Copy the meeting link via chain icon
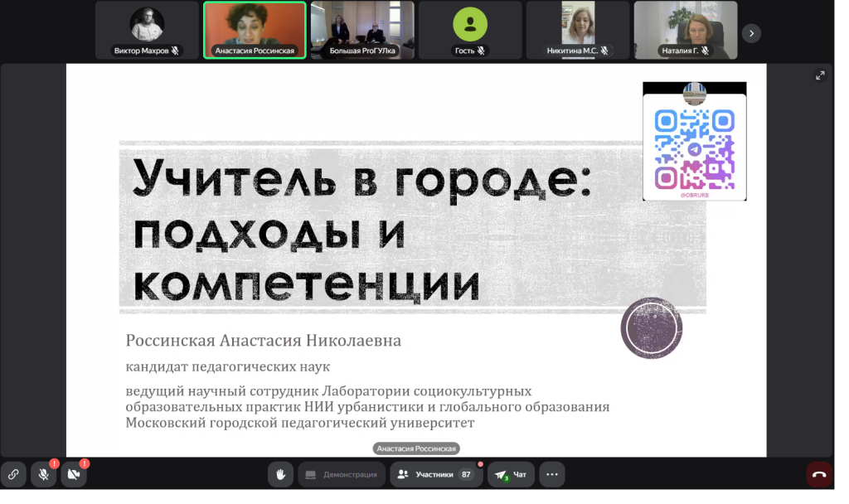The height and width of the screenshot is (504, 849). click(13, 475)
